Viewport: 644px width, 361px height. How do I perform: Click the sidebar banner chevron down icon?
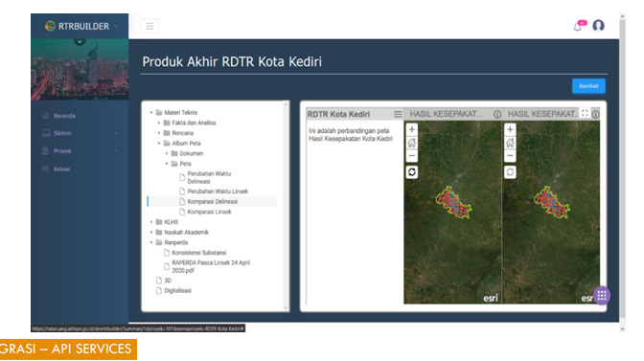pos(80,41)
